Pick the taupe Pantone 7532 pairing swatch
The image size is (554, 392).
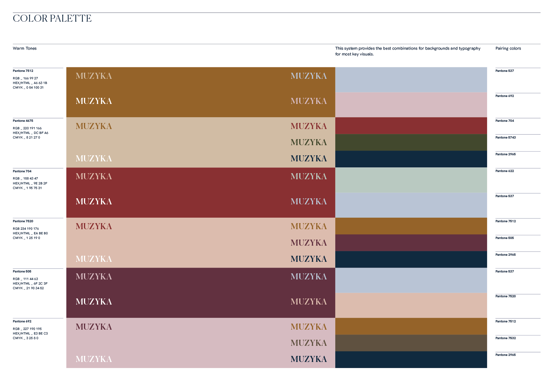click(411, 343)
